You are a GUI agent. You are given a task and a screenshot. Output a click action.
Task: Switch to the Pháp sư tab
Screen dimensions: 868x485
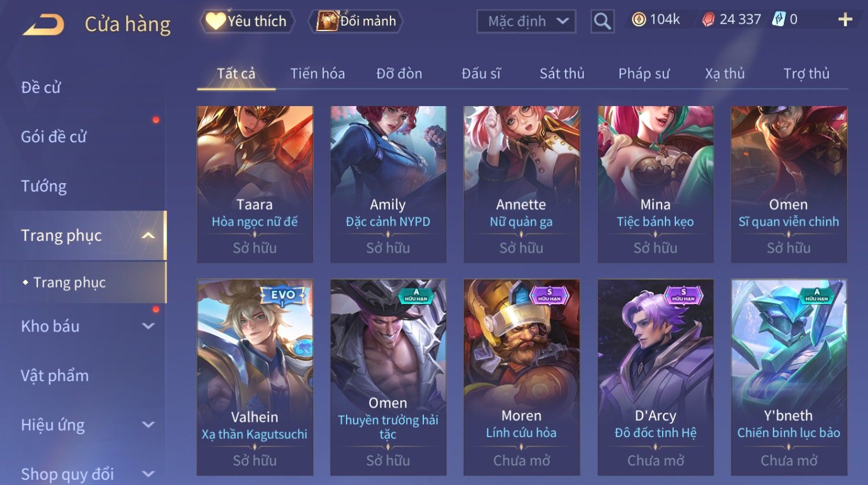point(644,73)
